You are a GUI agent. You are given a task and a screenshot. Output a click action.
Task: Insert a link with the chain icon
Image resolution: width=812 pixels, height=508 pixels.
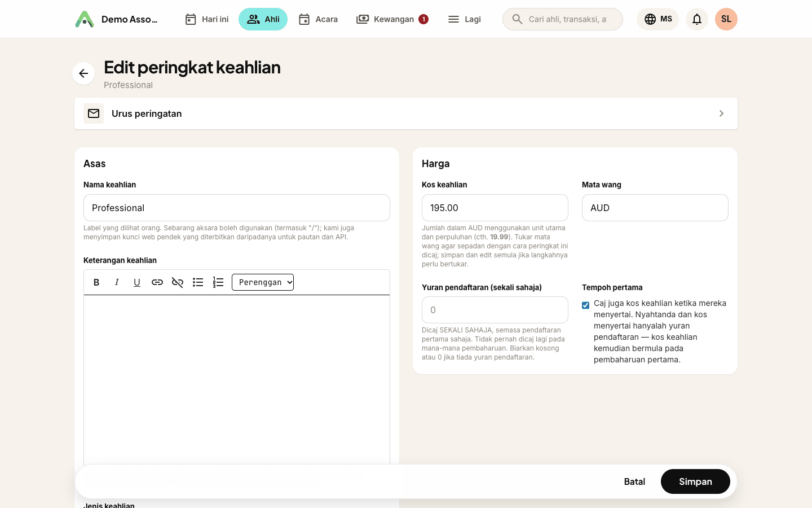(x=157, y=282)
